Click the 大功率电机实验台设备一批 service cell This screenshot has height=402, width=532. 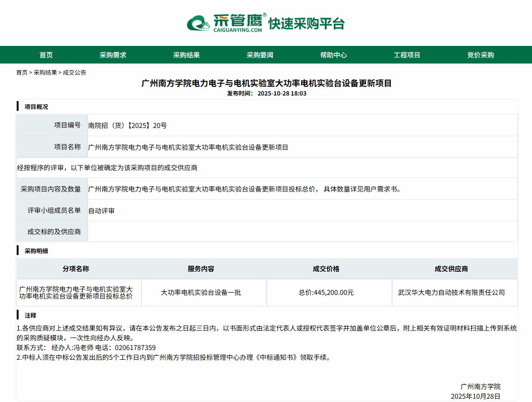coord(201,293)
